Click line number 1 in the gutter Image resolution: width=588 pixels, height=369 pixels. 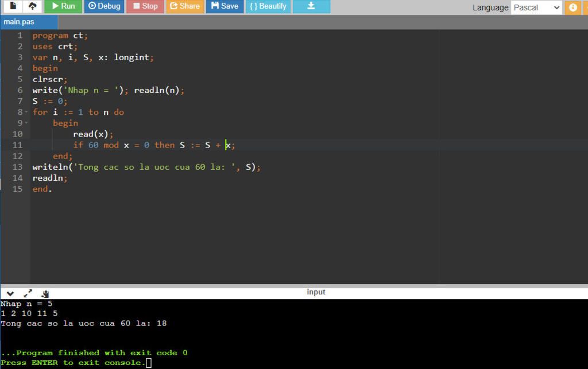[20, 36]
